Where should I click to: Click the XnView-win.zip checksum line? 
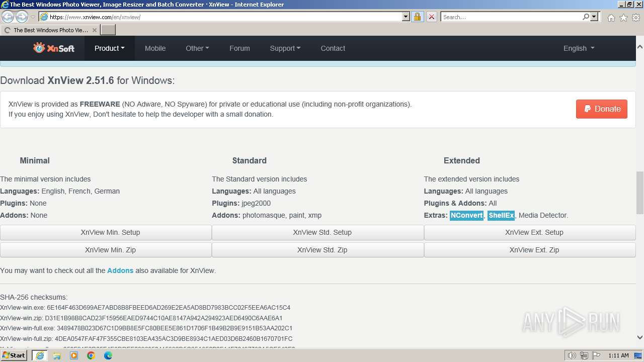(x=141, y=318)
